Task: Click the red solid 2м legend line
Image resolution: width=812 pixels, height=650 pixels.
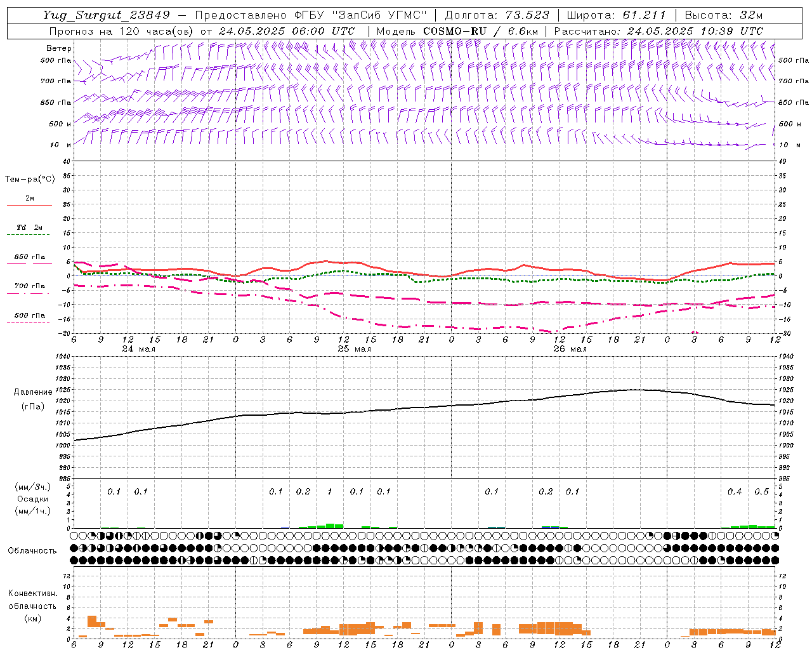Action: coord(29,205)
